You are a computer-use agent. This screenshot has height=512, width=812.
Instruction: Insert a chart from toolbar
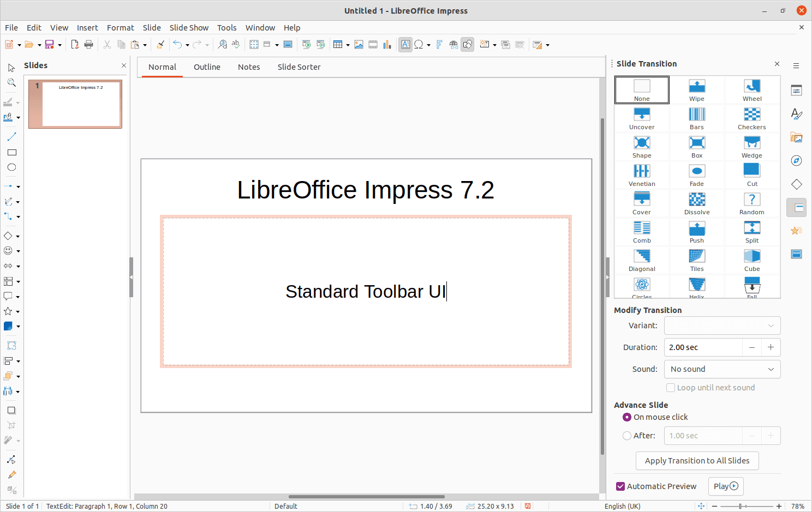point(387,45)
